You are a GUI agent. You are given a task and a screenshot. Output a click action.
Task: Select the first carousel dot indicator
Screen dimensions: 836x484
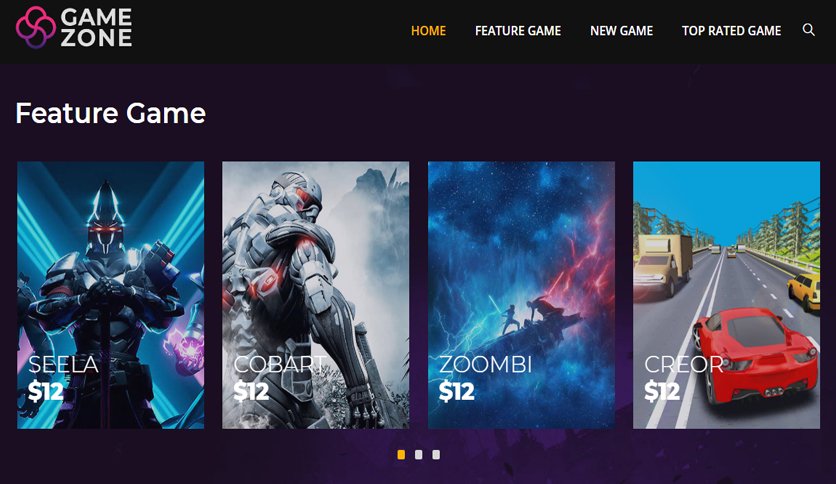[x=401, y=455]
